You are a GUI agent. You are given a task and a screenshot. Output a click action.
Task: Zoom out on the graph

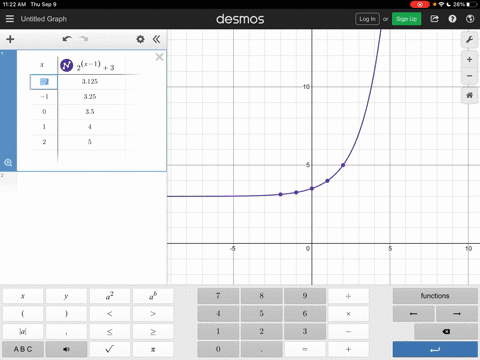469,76
